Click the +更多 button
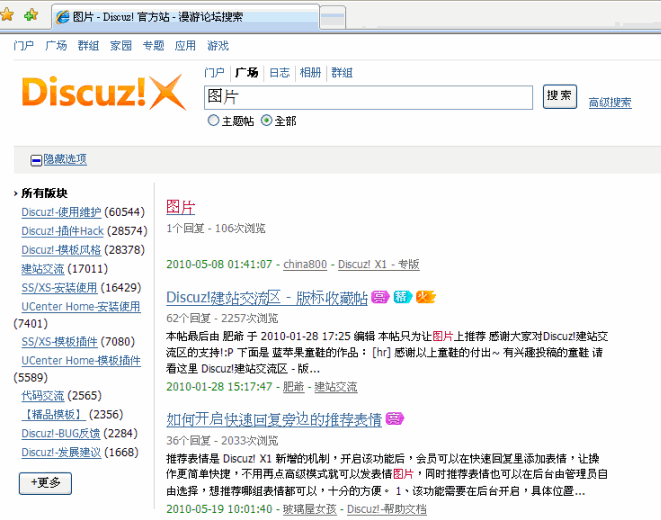This screenshot has width=661, height=520. 46,483
